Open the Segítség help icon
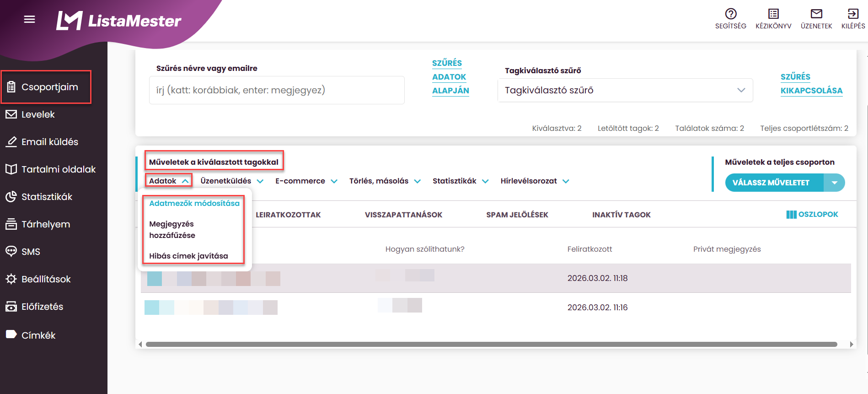The height and width of the screenshot is (394, 868). (x=731, y=14)
